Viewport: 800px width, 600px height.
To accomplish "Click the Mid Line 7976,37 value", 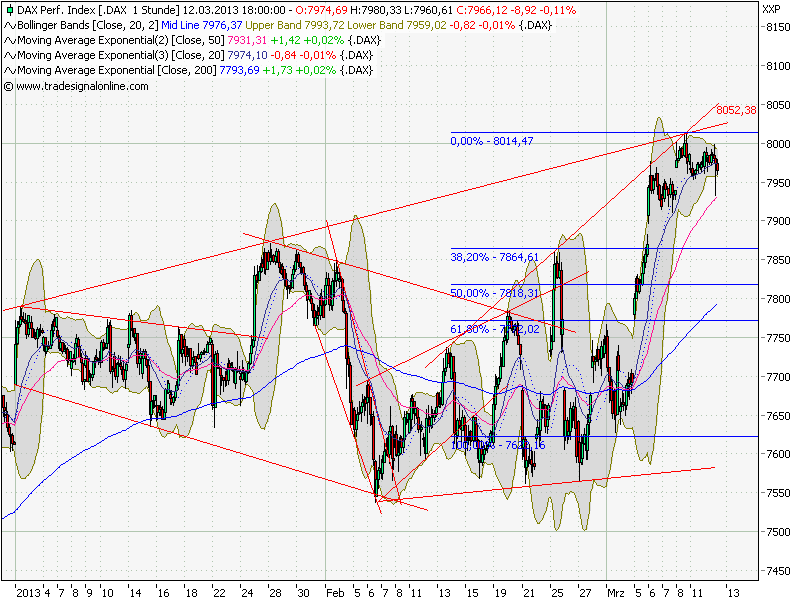I will click(x=202, y=25).
